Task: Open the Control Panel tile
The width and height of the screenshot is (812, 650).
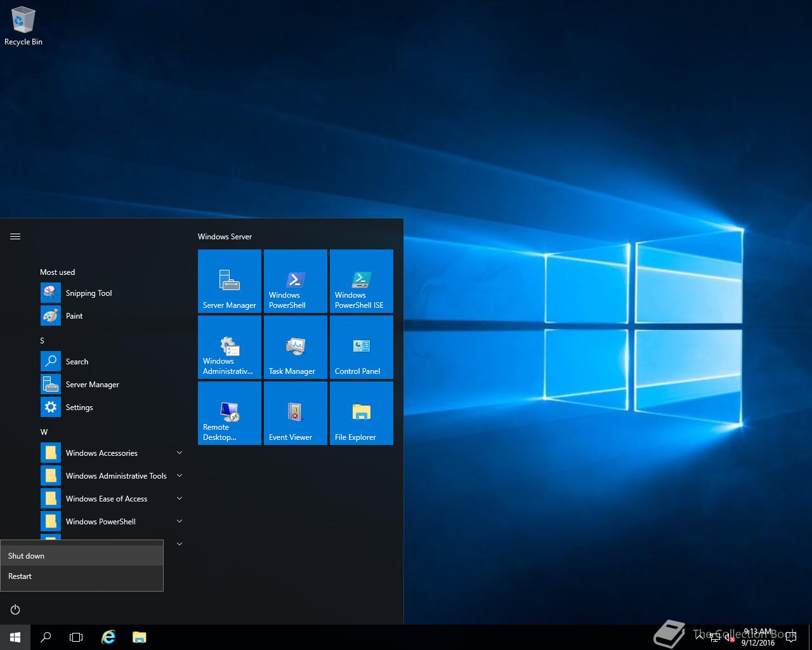Action: coord(362,347)
